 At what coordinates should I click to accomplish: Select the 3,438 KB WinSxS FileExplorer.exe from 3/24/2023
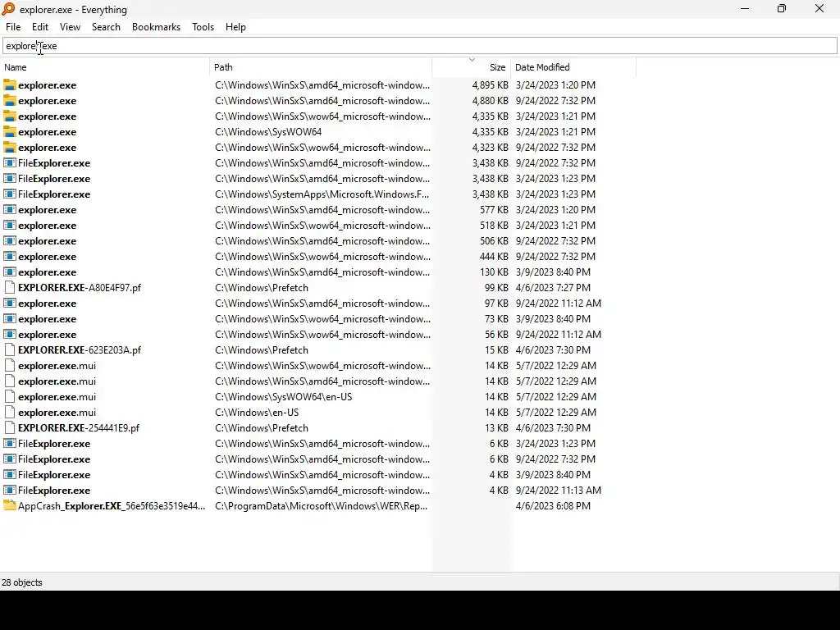54,178
